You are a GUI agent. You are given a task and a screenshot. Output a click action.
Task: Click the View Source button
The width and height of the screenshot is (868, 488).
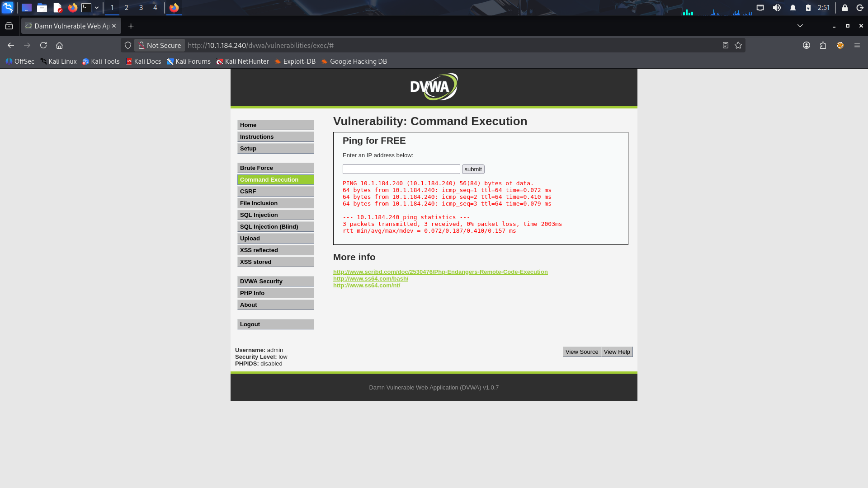click(582, 352)
